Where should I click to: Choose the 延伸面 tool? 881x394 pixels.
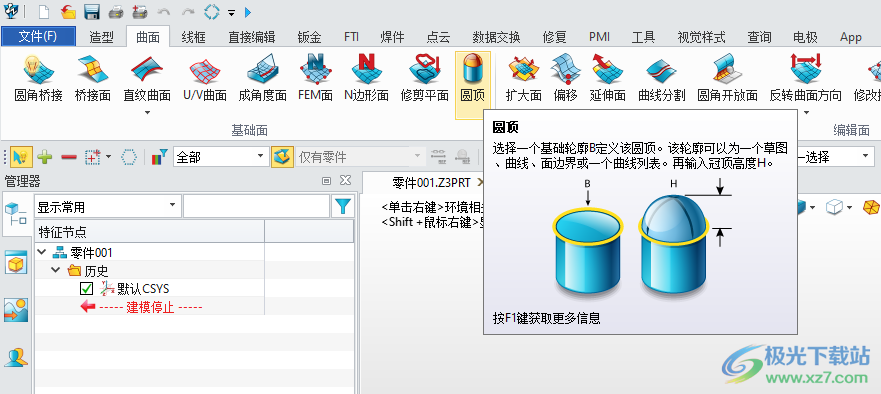[608, 79]
